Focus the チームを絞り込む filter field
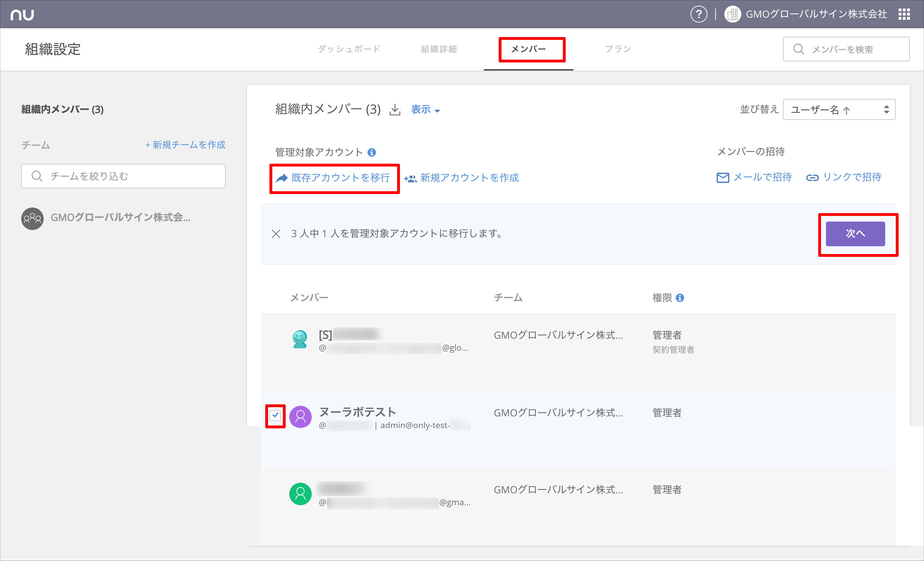 (123, 176)
